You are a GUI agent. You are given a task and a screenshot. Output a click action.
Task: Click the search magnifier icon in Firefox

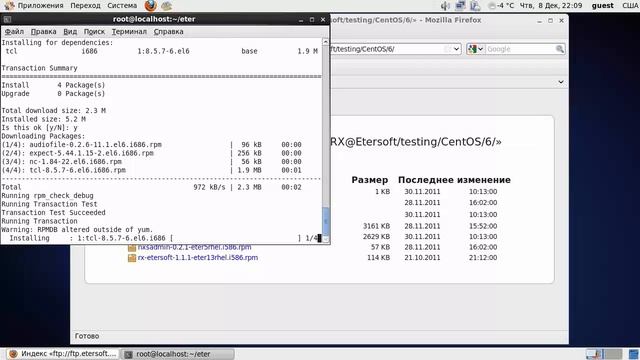(560, 49)
